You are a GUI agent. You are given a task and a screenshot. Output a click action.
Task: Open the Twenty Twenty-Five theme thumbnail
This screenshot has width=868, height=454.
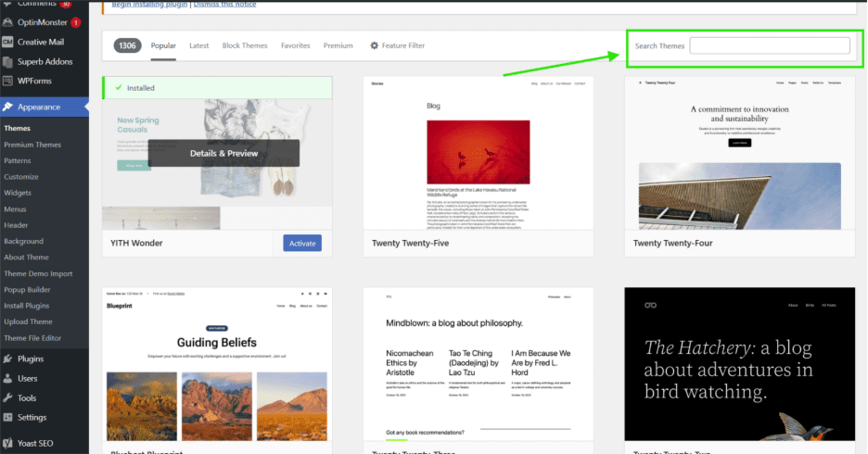tap(479, 153)
